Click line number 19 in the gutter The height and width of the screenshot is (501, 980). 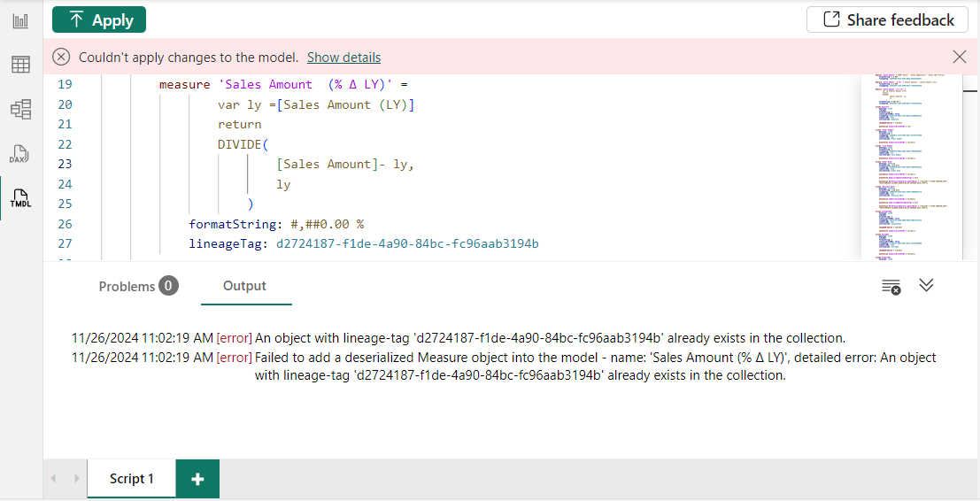[65, 84]
